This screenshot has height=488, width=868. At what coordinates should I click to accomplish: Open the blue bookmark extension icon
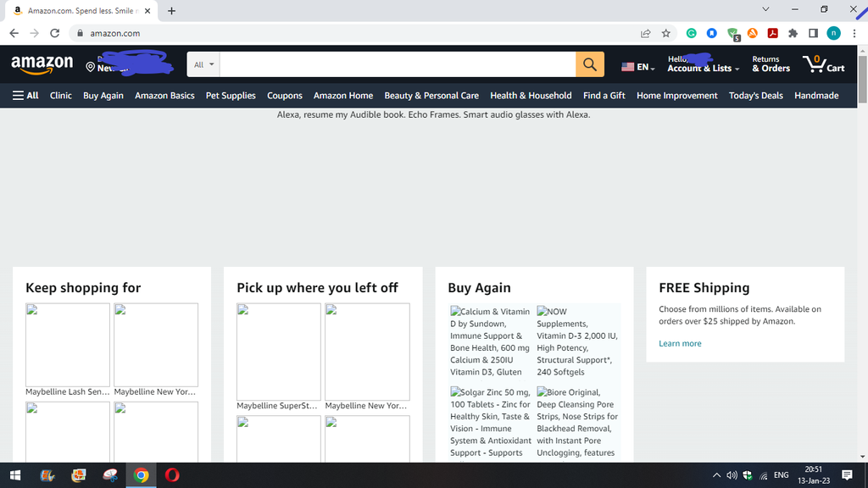point(712,33)
